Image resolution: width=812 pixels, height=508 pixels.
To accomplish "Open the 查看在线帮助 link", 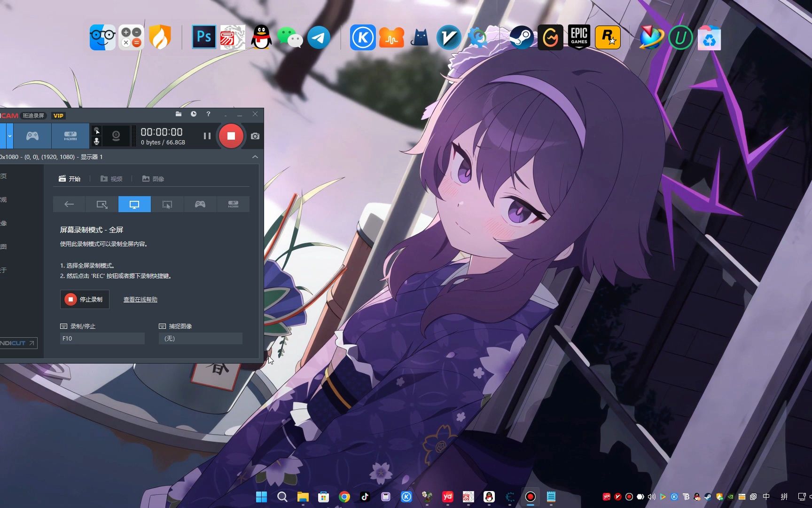I will [140, 300].
